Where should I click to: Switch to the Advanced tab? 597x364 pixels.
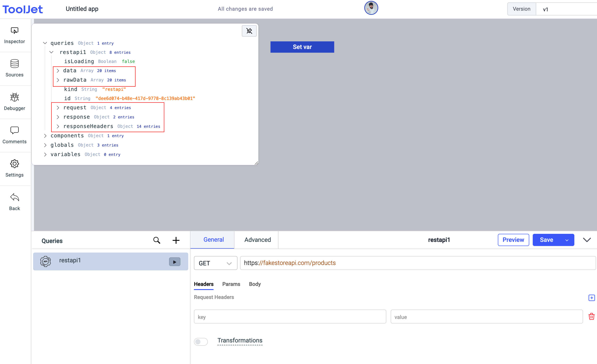[x=258, y=239]
